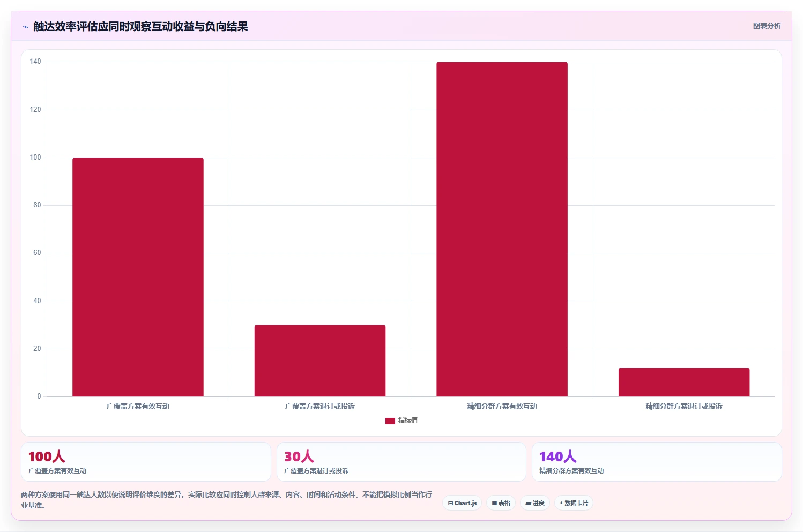Viewport: 803px width, 532px height.
Task: Open the 140人 data card
Action: click(657, 462)
